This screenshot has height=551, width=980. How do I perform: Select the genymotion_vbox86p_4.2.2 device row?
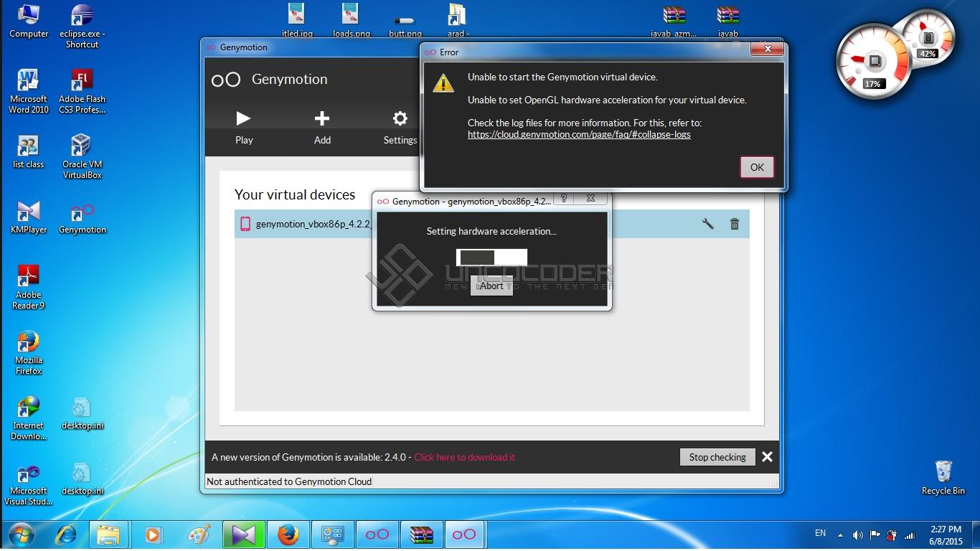click(491, 224)
